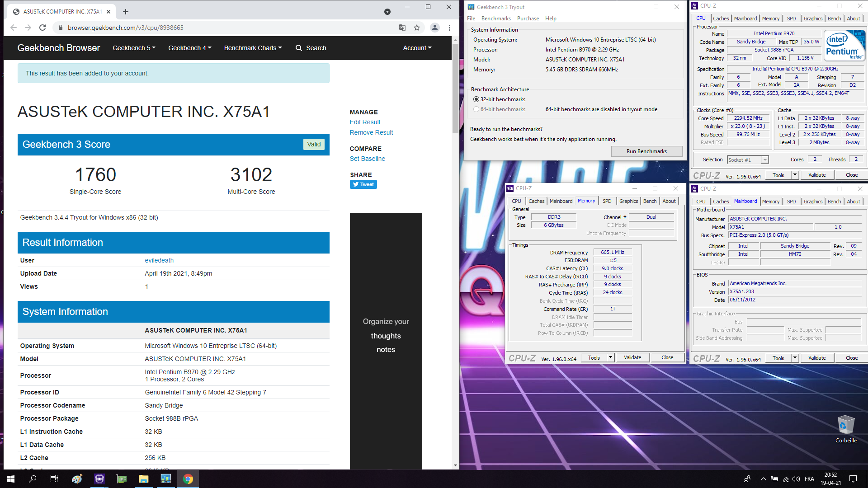Click Close button in top CPU-Z window

(x=852, y=175)
